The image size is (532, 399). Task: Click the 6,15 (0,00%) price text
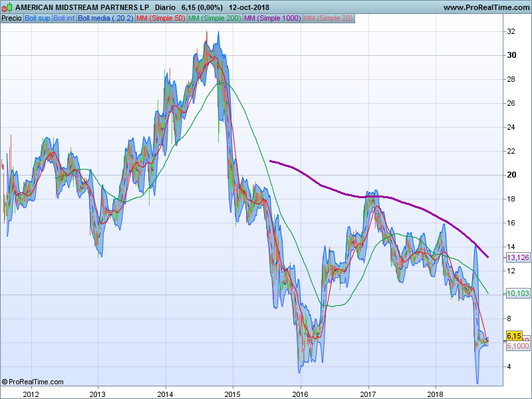tap(202, 7)
